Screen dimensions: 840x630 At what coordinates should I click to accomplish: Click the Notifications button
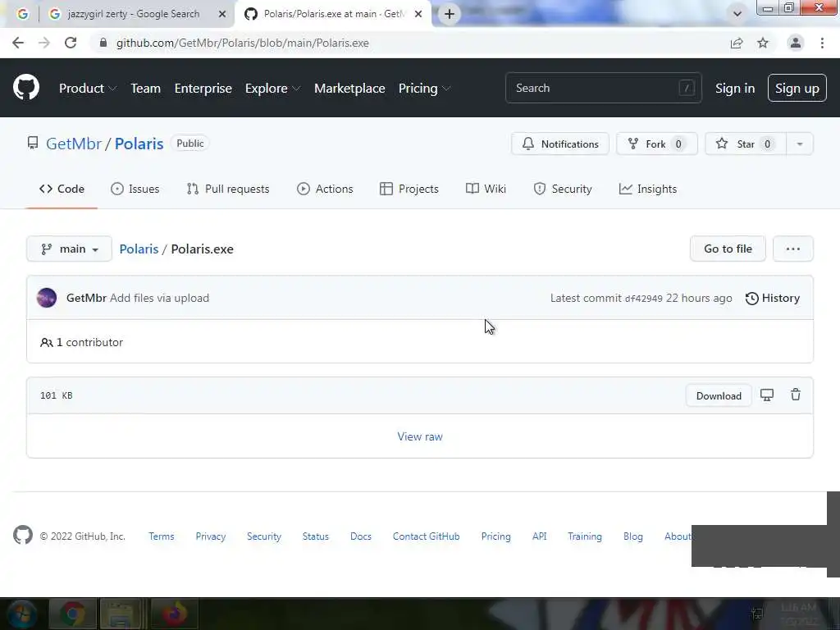[559, 144]
